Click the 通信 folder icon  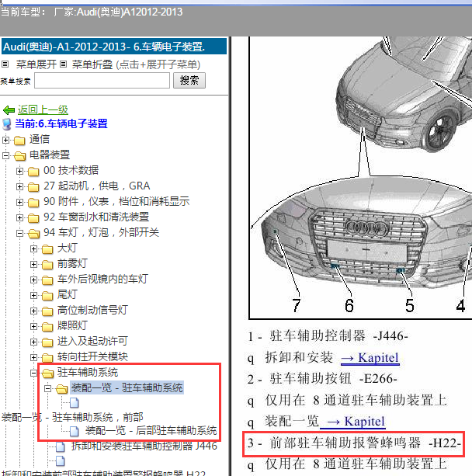pyautogui.click(x=19, y=141)
